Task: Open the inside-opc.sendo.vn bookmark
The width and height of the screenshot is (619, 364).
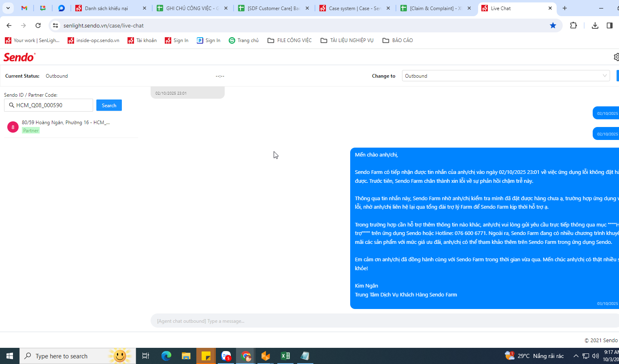Action: tap(94, 40)
